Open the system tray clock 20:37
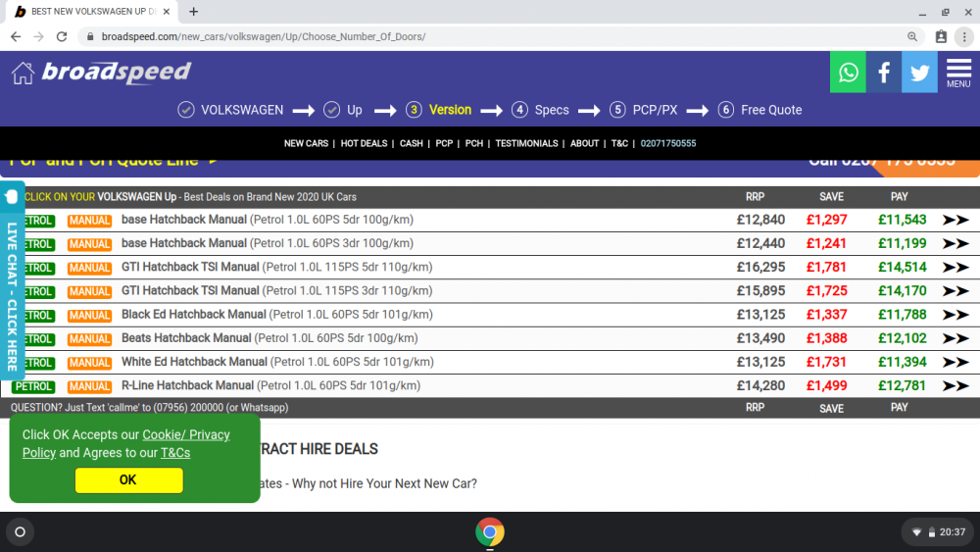The width and height of the screenshot is (980, 552). 939,532
